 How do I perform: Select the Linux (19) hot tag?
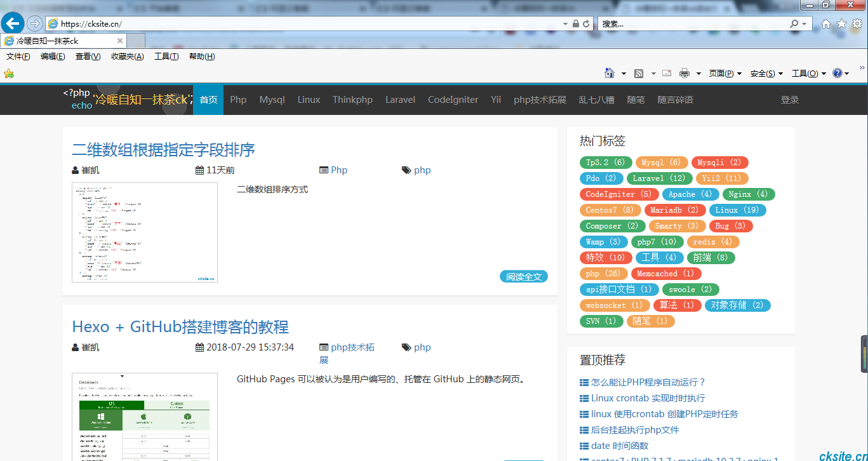pyautogui.click(x=738, y=210)
